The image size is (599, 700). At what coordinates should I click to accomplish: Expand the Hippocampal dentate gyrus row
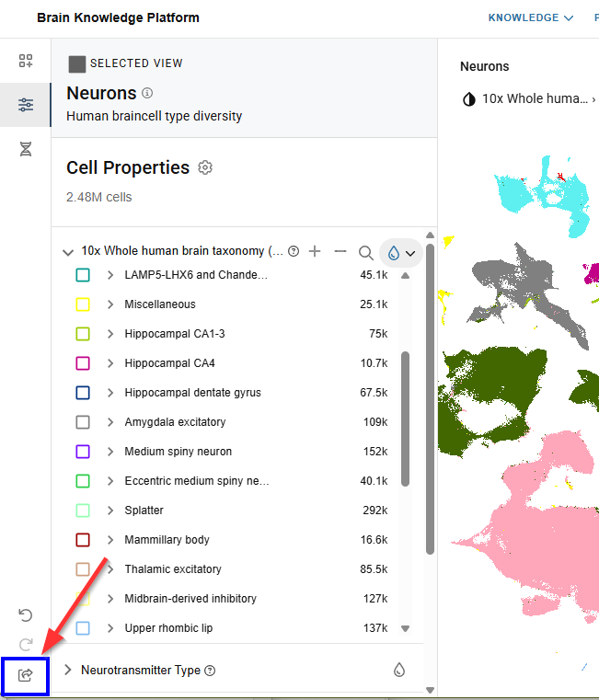(110, 393)
